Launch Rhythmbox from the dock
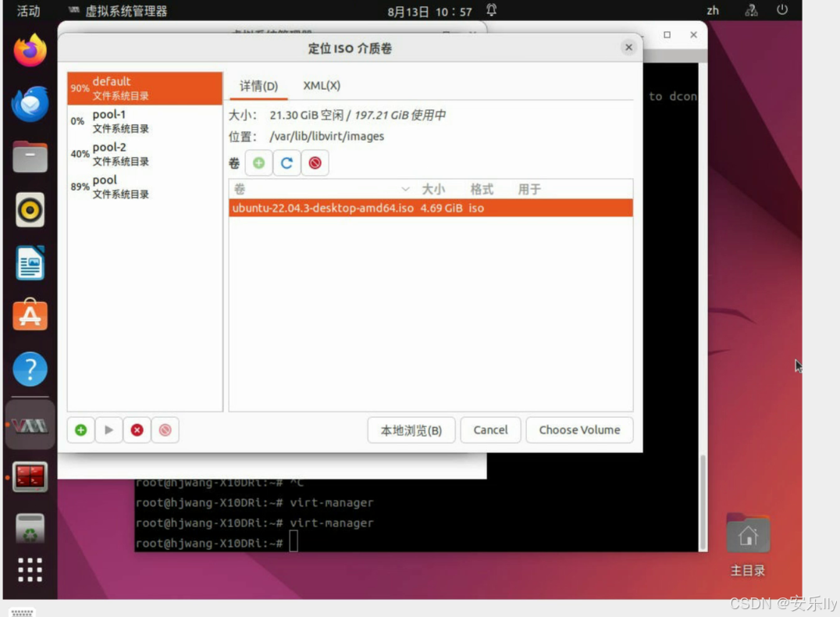840x617 pixels. (x=30, y=209)
